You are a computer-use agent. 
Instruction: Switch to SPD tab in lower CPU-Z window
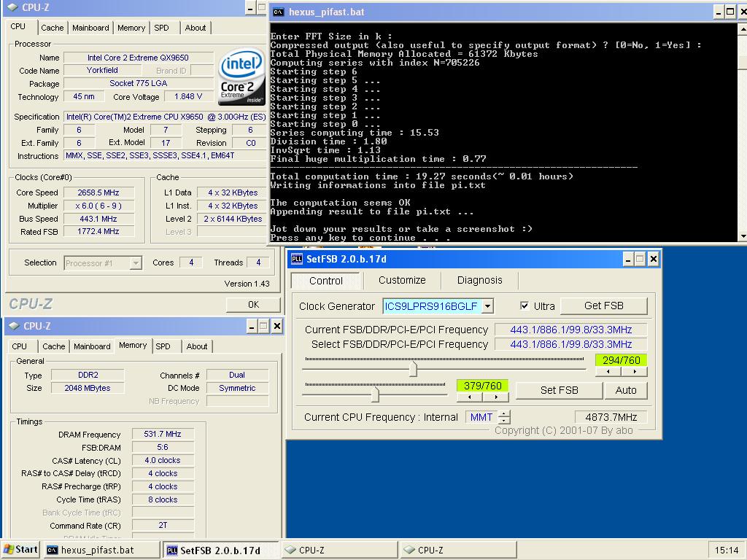point(163,346)
